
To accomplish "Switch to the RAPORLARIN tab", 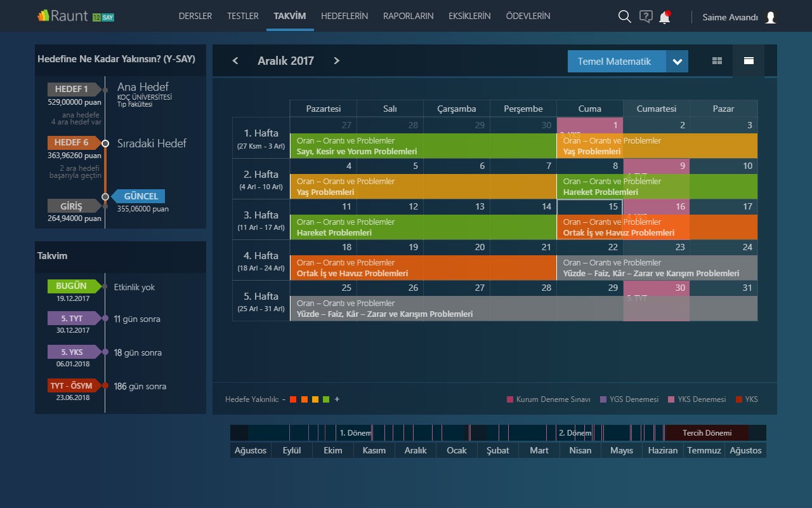I will (x=409, y=16).
